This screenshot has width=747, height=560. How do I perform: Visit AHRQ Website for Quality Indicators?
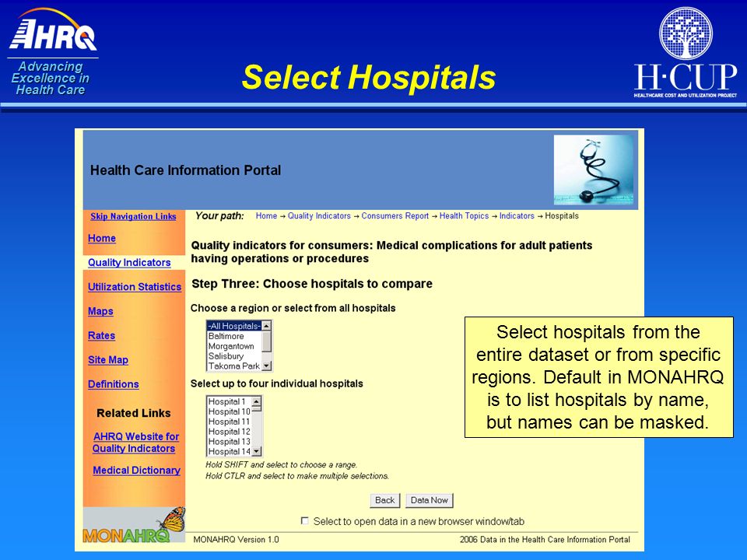135,443
